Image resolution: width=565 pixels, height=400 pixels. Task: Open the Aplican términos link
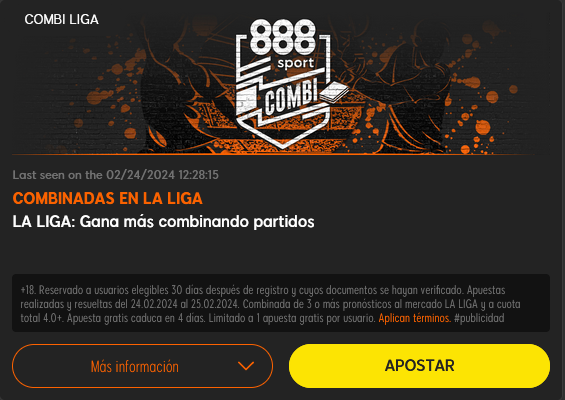(414, 318)
